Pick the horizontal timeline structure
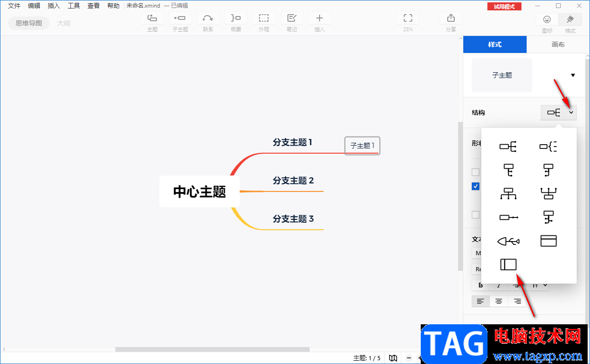Viewport: 590px width, 364px height. (x=509, y=217)
